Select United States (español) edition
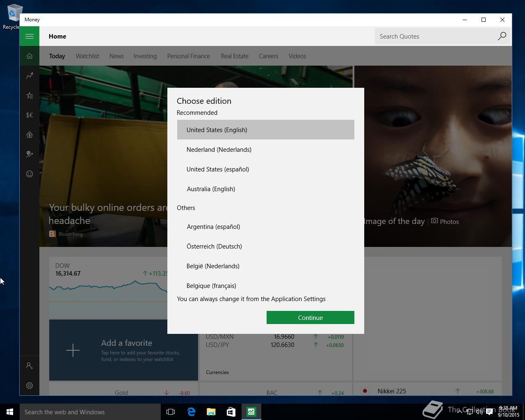This screenshot has height=420, width=525. click(266, 169)
